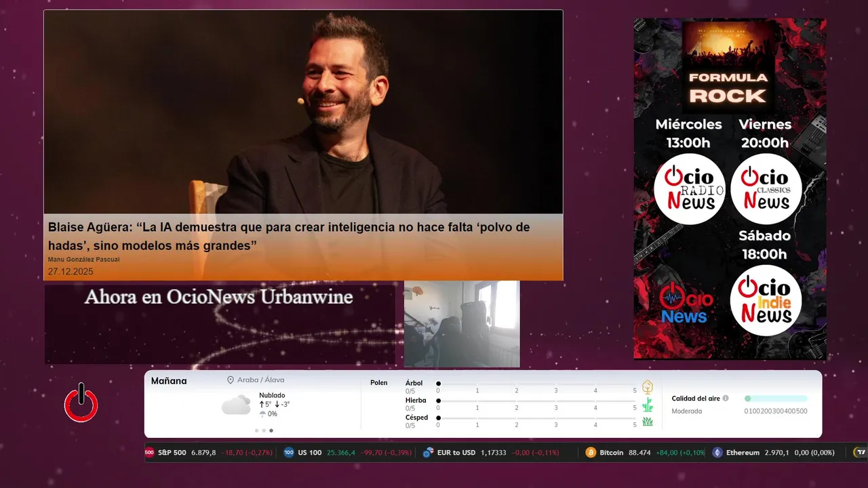Click the 'Calidad del aire' label

coord(696,399)
